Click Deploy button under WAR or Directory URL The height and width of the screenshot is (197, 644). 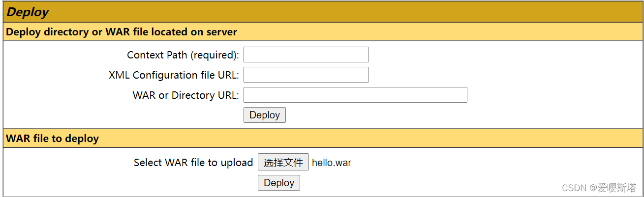click(x=265, y=115)
